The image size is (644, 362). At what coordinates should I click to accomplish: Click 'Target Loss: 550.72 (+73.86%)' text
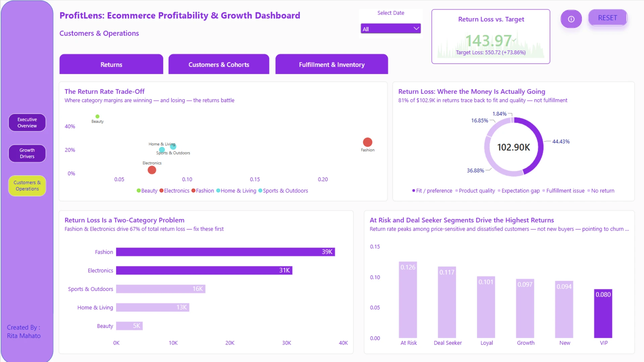[491, 52]
